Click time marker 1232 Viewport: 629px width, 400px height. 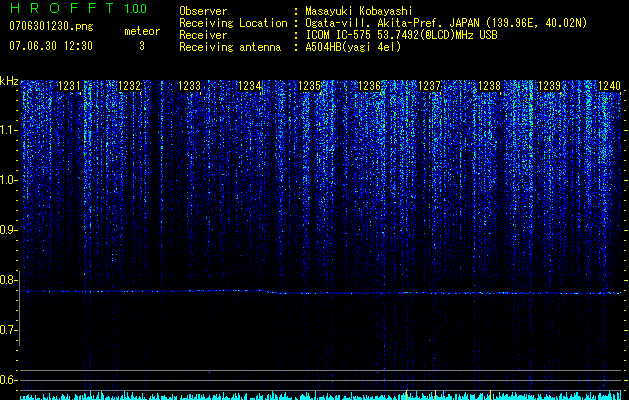[130, 86]
